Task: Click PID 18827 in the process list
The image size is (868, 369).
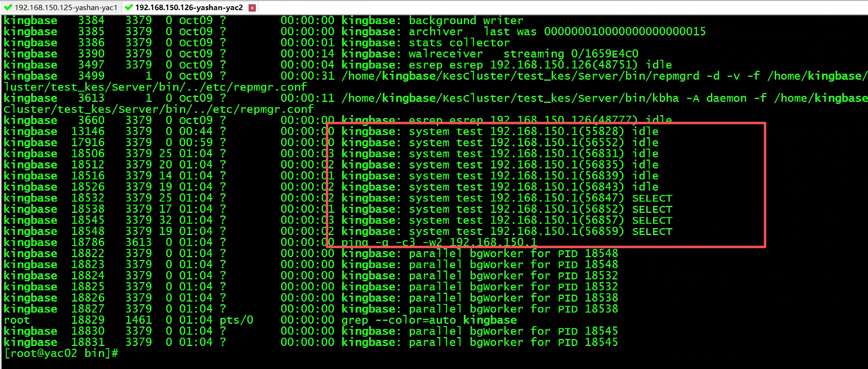Action: [x=88, y=309]
